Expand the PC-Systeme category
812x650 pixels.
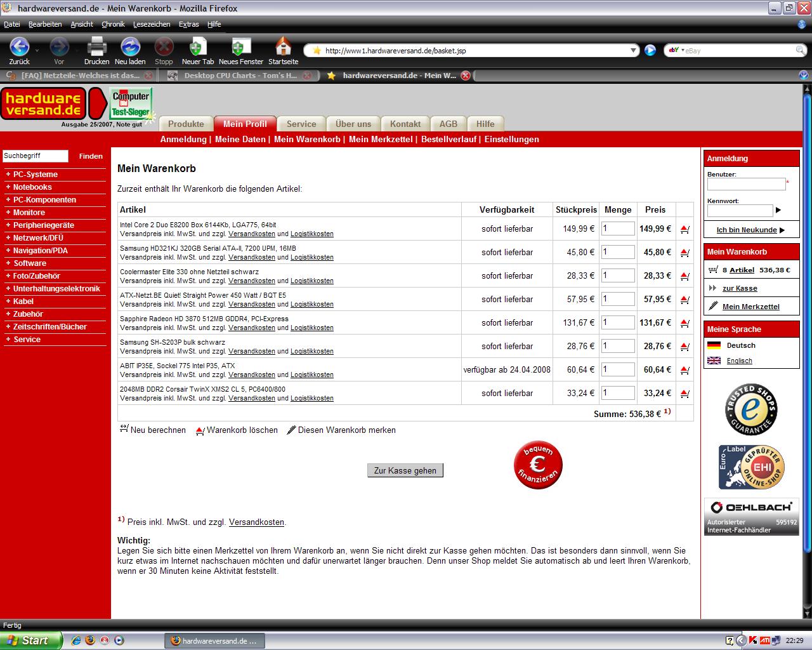[36, 175]
